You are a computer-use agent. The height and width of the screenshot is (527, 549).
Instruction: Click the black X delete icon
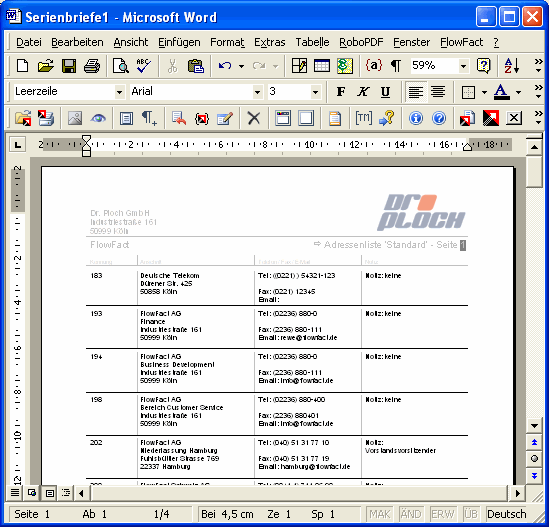click(x=254, y=118)
